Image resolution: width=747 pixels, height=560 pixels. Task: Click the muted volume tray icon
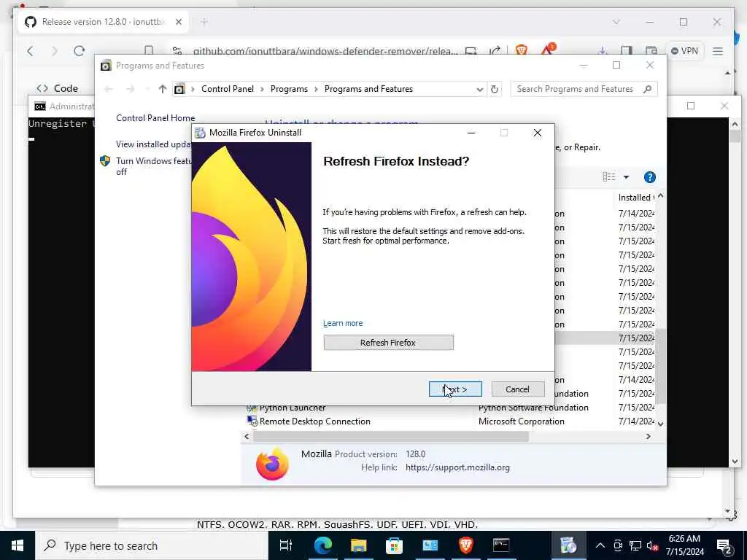click(653, 545)
